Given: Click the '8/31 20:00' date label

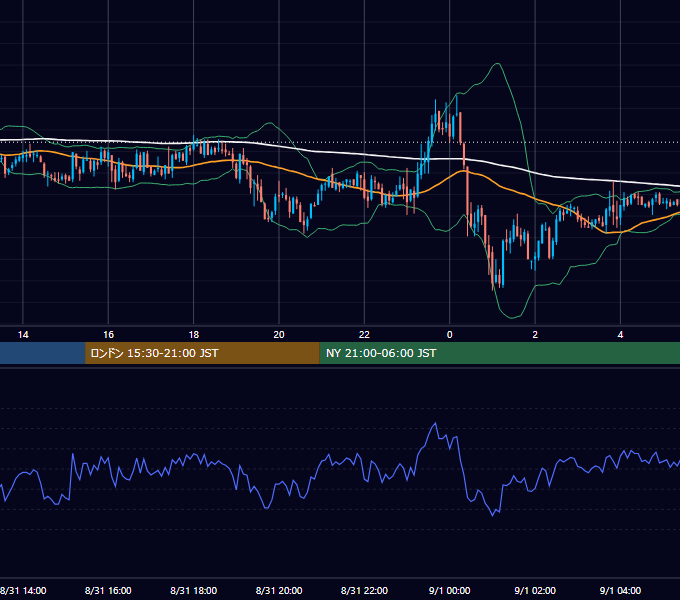Looking at the screenshot, I should point(279,590).
